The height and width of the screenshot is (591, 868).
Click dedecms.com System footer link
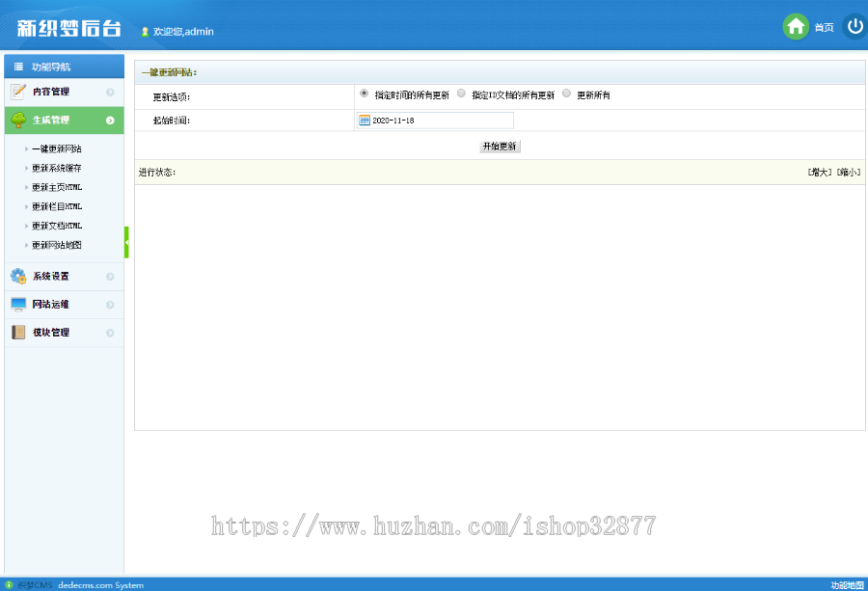pyautogui.click(x=100, y=585)
